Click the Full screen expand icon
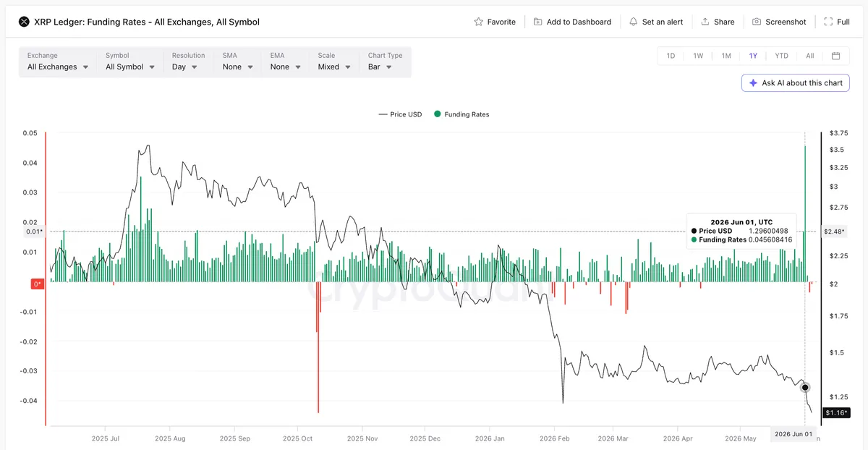 tap(828, 22)
